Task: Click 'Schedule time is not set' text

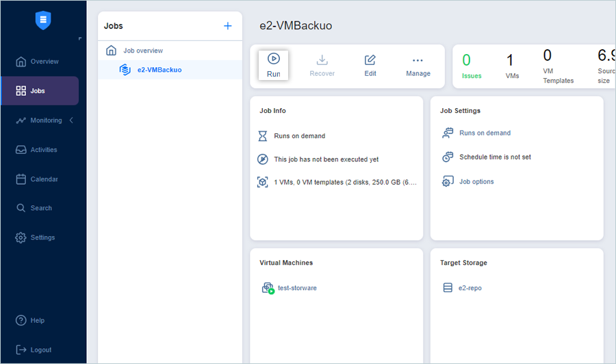Action: (x=495, y=157)
